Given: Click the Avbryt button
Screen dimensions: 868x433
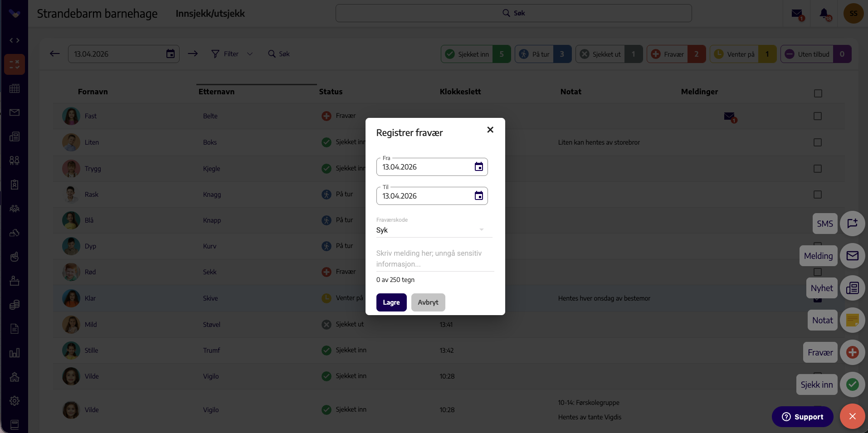Looking at the screenshot, I should [x=428, y=302].
